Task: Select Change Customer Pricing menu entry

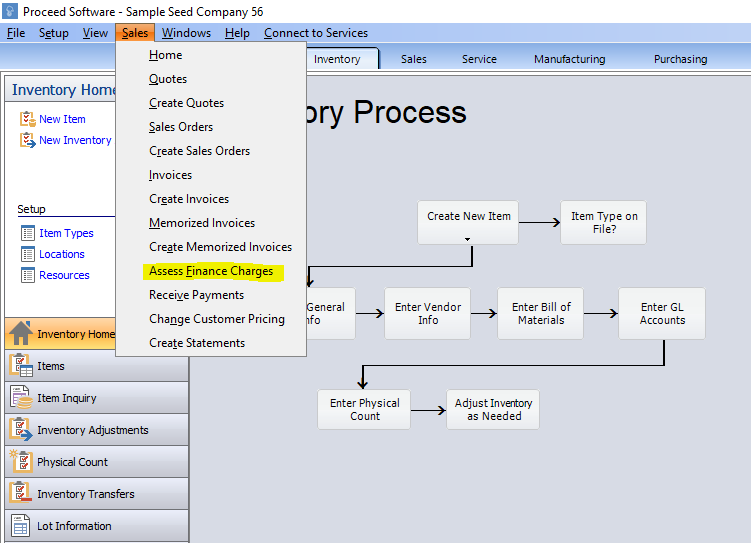Action: pos(211,319)
